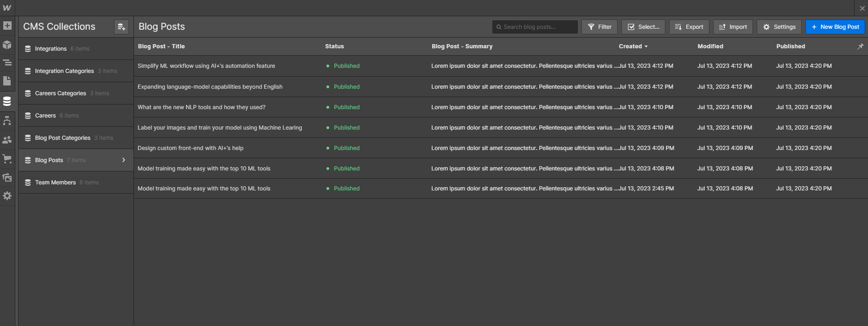Click the Status column header
Screen dimensions: 868x326
coord(334,46)
